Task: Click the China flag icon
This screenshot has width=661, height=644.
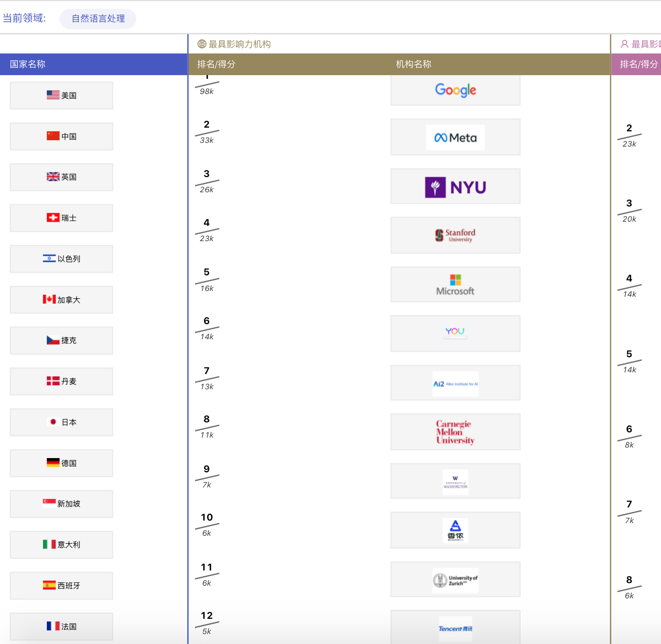Action: 53,136
